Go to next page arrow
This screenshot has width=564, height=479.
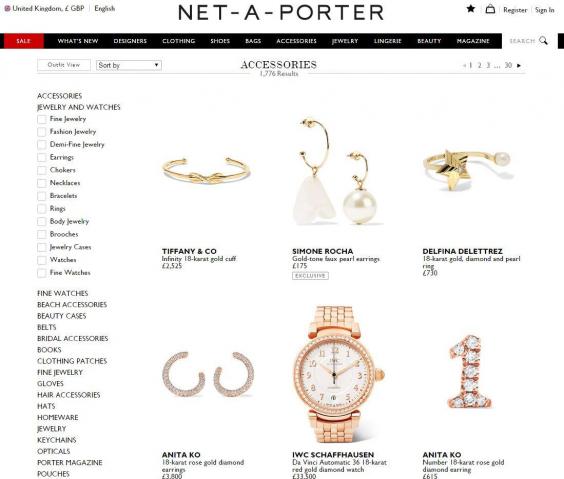point(519,65)
